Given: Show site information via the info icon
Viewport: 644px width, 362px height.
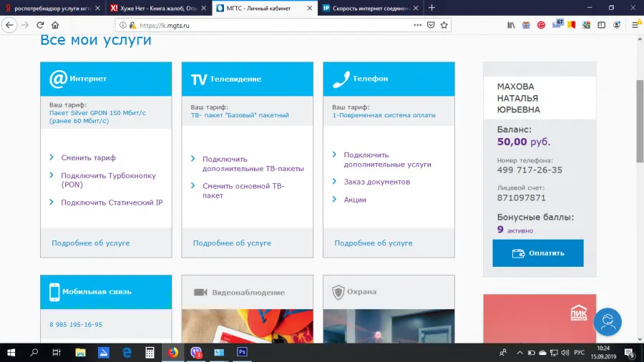Looking at the screenshot, I should [x=123, y=25].
